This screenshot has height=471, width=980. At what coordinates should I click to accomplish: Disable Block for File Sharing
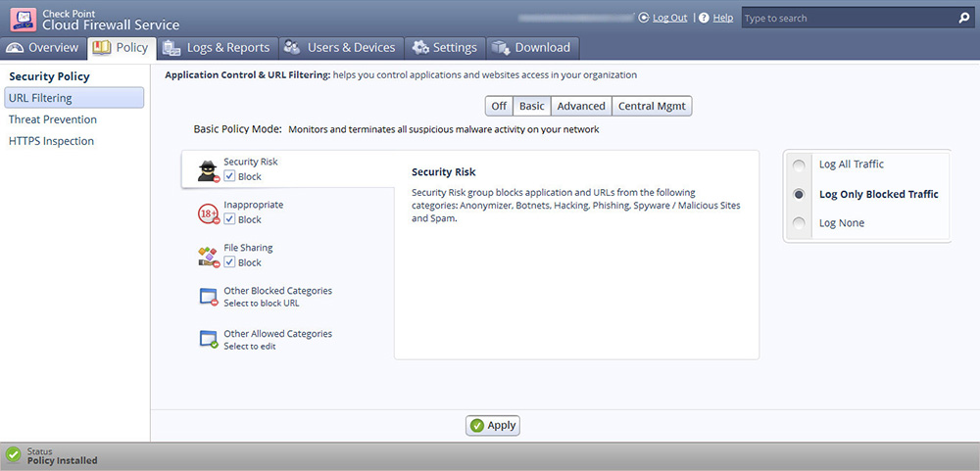pyautogui.click(x=229, y=262)
